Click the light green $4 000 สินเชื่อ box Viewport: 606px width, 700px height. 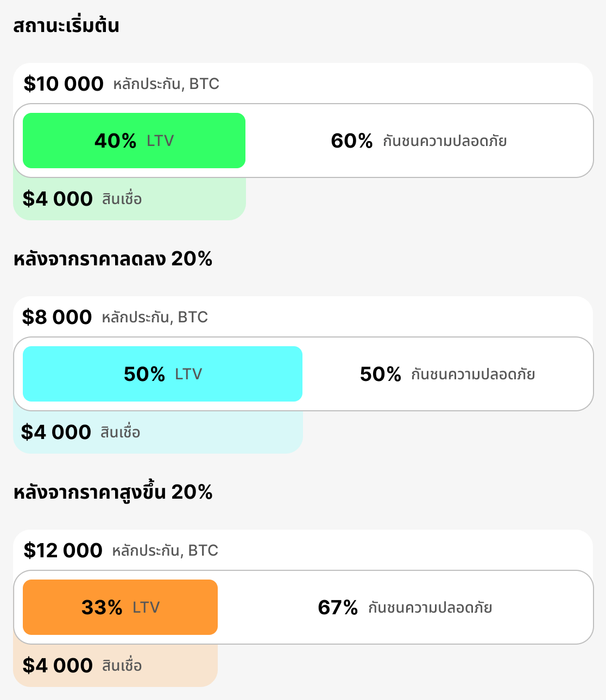click(129, 199)
